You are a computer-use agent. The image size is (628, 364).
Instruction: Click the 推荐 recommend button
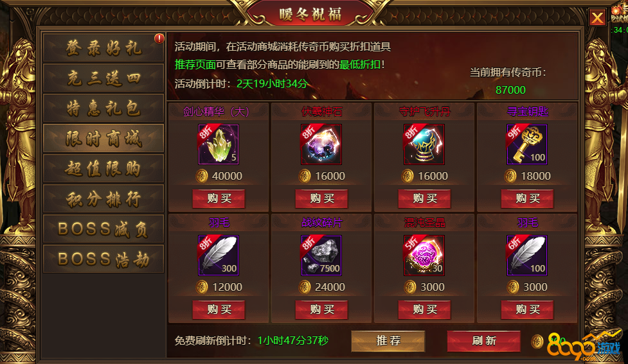click(x=388, y=341)
